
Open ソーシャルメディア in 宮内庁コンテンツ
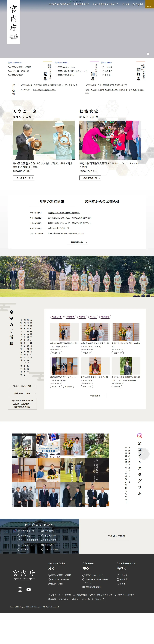[x=52, y=550]
